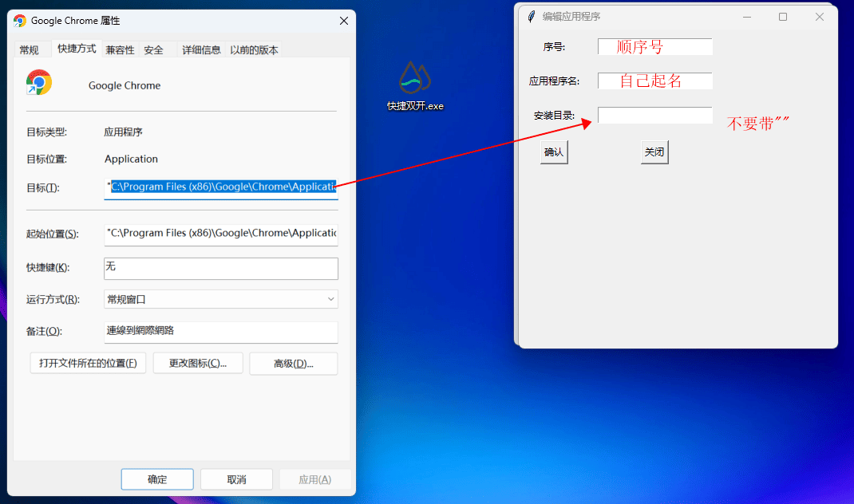Click the 快捷键(K) label
This screenshot has width=854, height=504.
(48, 268)
